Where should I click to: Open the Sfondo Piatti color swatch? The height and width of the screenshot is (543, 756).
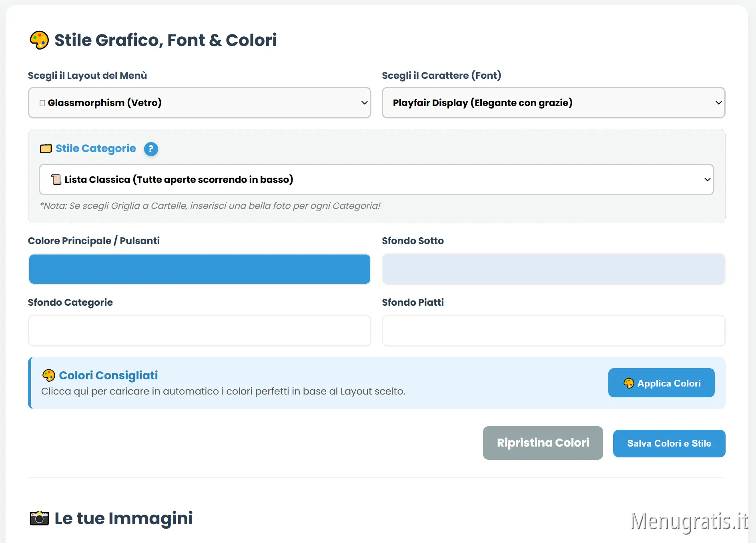click(x=553, y=331)
